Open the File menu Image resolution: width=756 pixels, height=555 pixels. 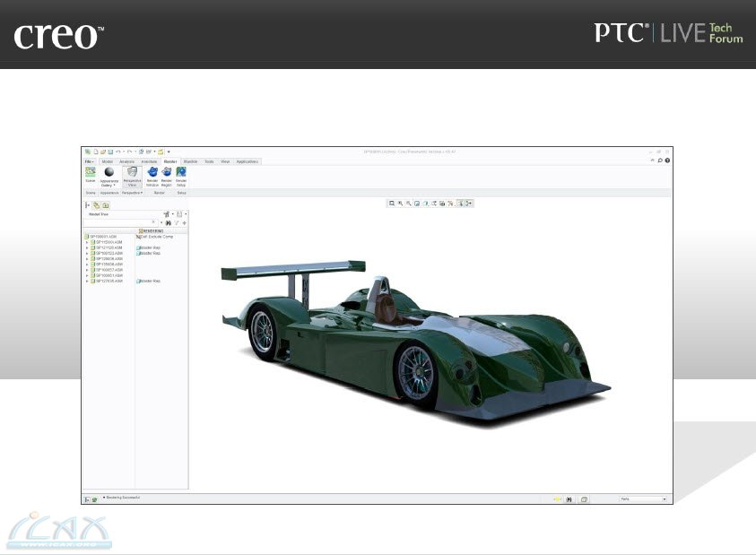click(90, 161)
